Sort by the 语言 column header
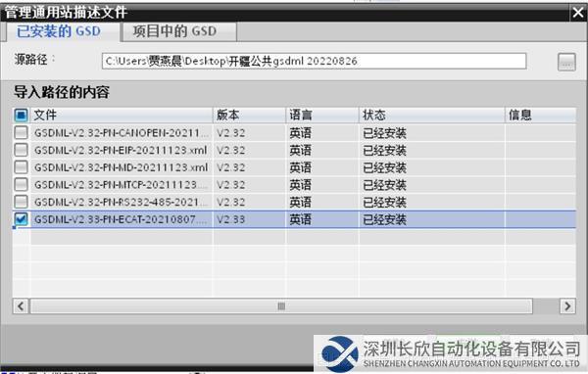 (321, 115)
